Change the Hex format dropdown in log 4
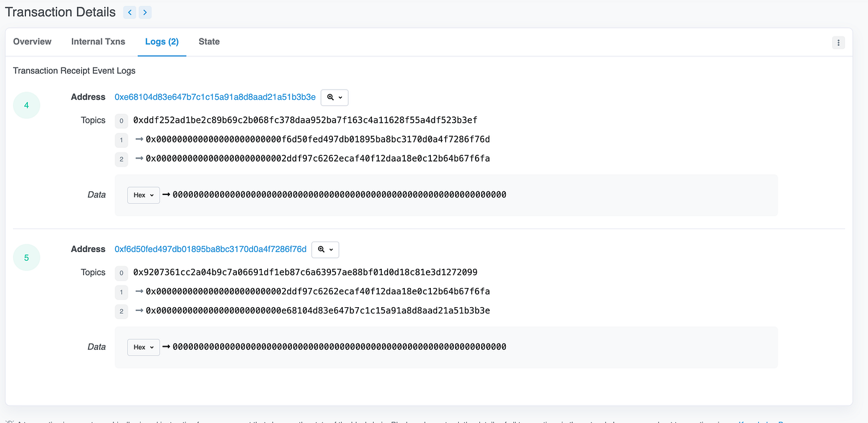The image size is (868, 423). tap(143, 195)
